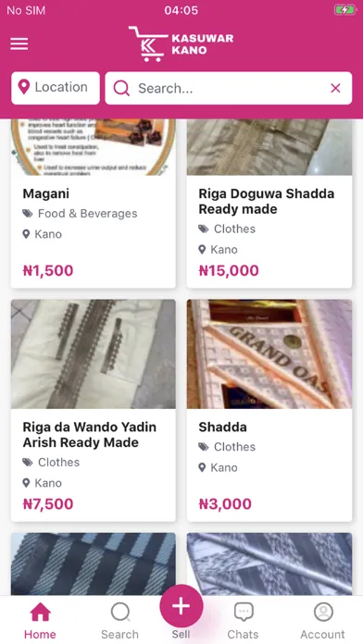The height and width of the screenshot is (644, 363).
Task: Open the hamburger menu
Action: pyautogui.click(x=19, y=43)
